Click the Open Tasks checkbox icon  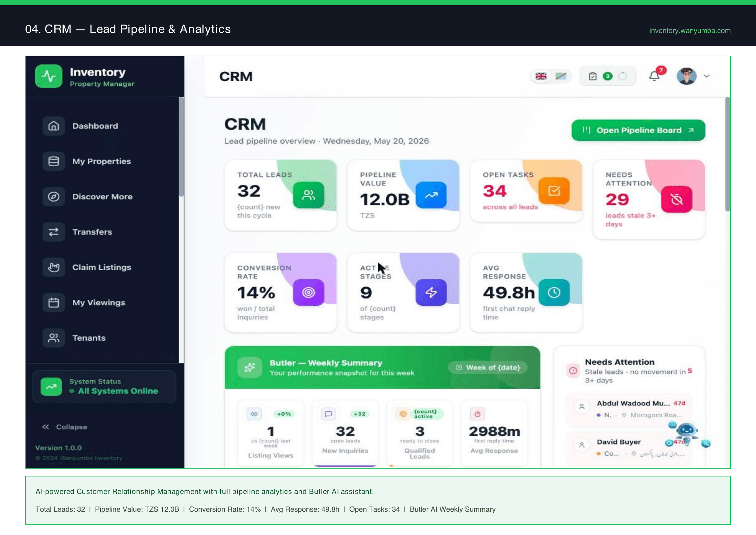[554, 191]
